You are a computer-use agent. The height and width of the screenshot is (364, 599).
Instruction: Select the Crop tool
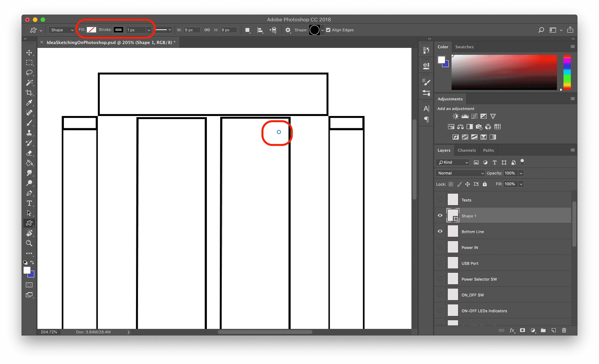coord(29,93)
